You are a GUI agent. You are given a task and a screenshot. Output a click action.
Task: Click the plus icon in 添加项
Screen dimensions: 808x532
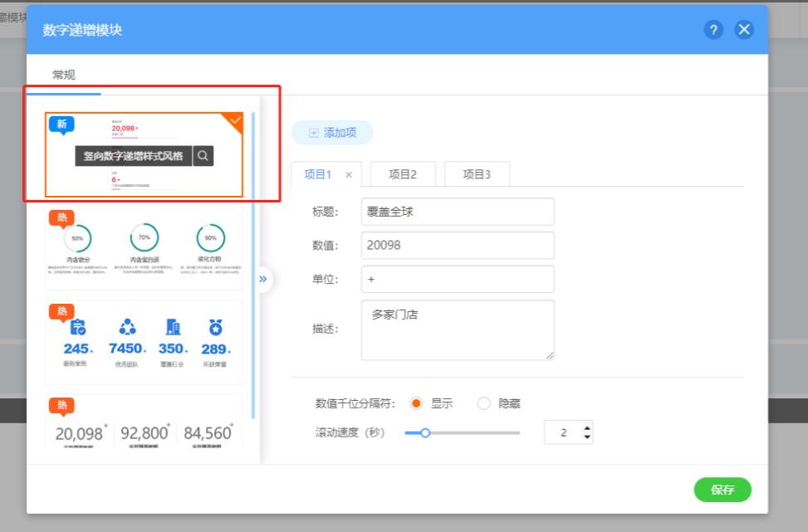[x=313, y=133]
